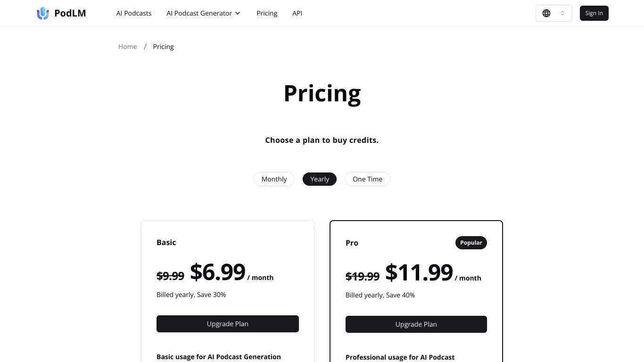644x362 pixels.
Task: Click the $6.99 Basic plan price
Action: [x=218, y=272]
